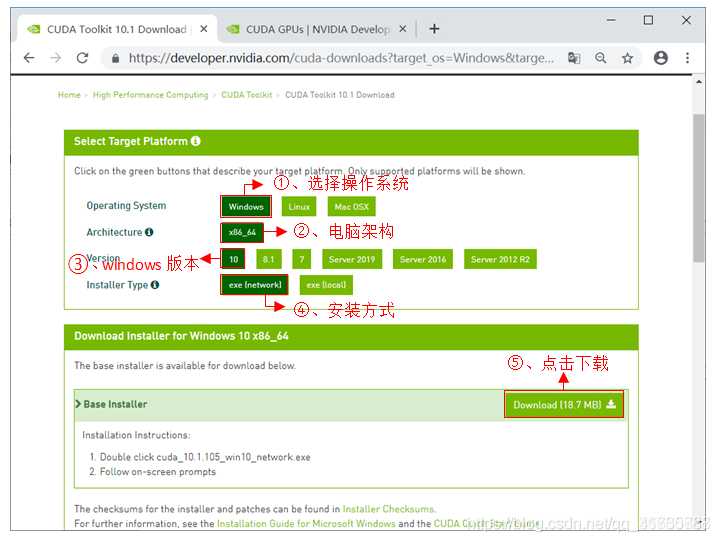Viewport: 720px width, 542px height.
Task: Select x86_64 architecture
Action: click(x=242, y=232)
